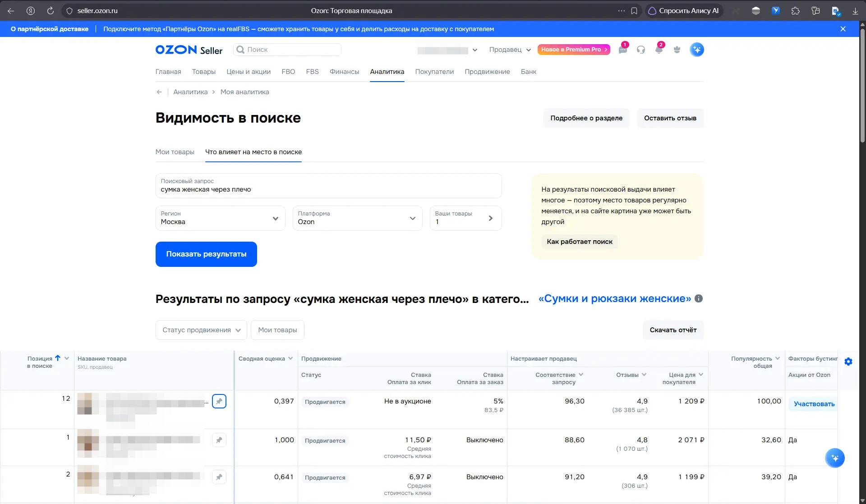866x504 pixels.
Task: Open the Yandex account icon in the toolbar
Action: 31,11
